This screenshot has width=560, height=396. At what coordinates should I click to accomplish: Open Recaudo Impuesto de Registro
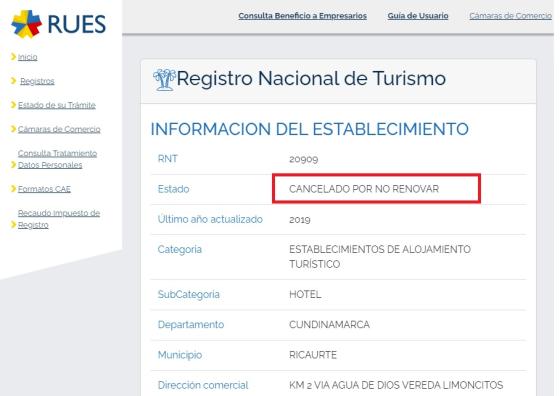(x=59, y=219)
